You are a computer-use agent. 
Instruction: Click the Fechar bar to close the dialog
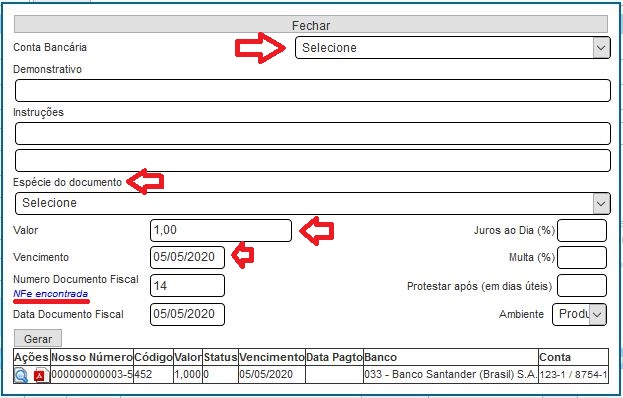pos(311,25)
